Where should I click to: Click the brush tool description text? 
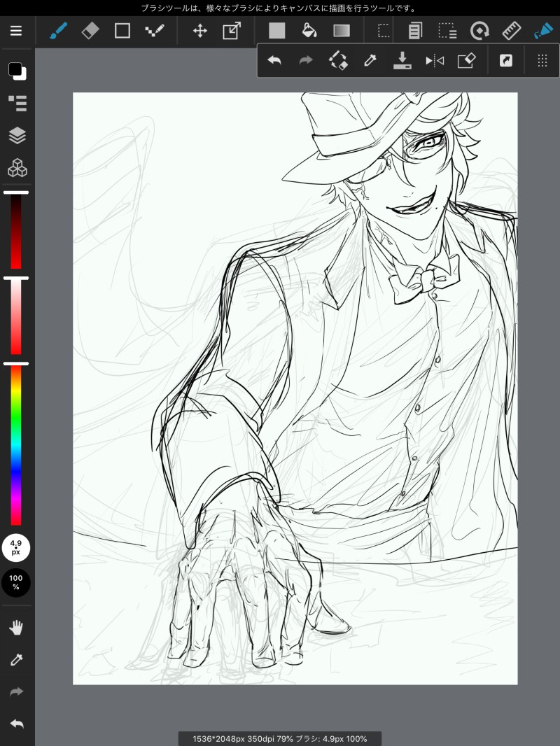pyautogui.click(x=279, y=8)
